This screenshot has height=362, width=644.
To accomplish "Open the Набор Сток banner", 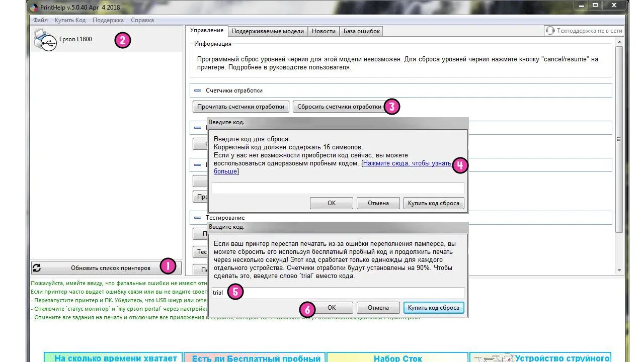I will pos(397,357).
